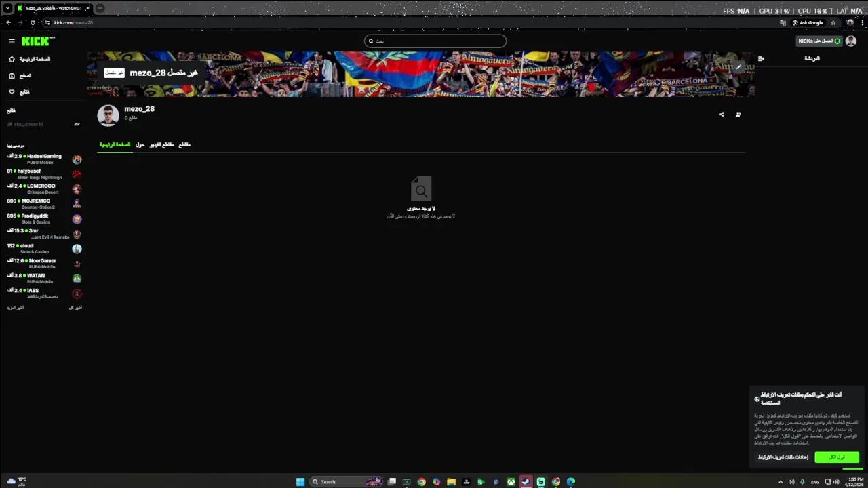Click the Get KICKs button

(819, 41)
